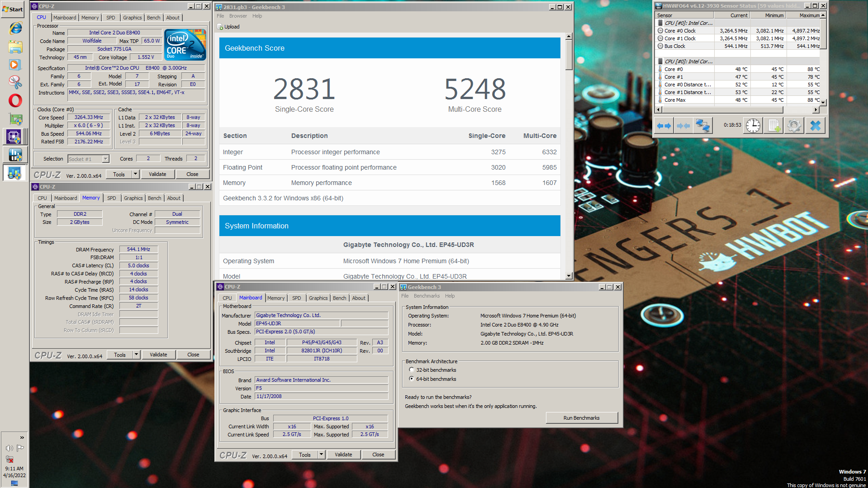This screenshot has height=488, width=868.
Task: Launch Windows Media Player from taskbar
Action: [14, 65]
